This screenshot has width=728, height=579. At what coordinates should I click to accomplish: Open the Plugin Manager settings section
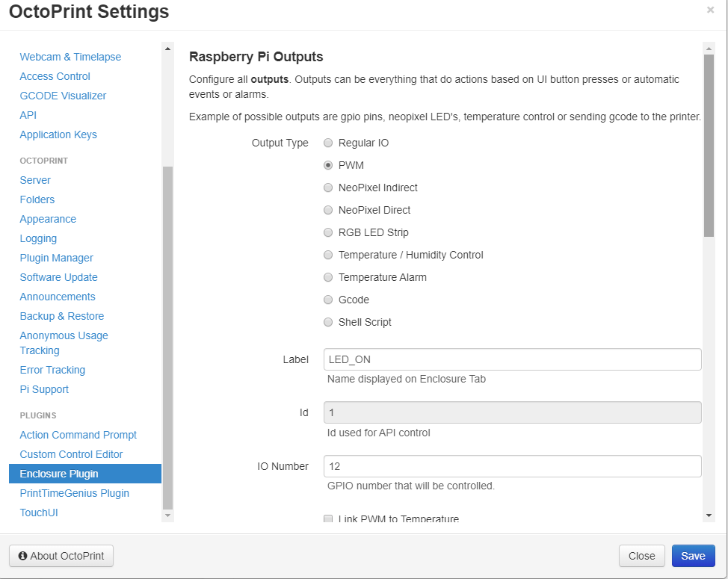point(57,258)
